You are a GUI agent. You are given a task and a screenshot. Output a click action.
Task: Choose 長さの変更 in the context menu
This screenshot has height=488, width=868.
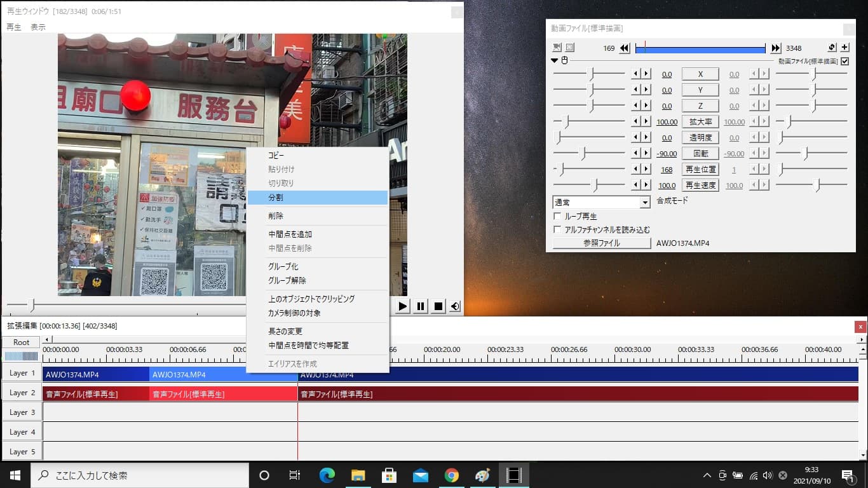318,331
